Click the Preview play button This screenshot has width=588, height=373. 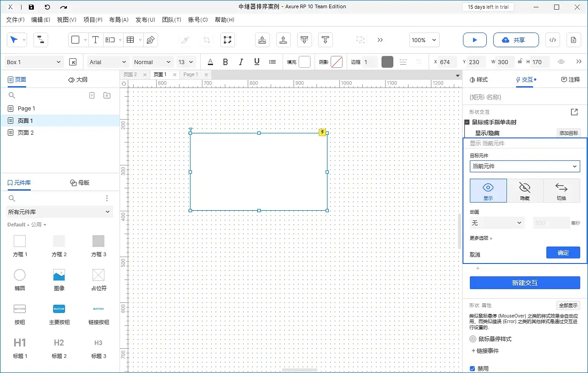(x=474, y=40)
